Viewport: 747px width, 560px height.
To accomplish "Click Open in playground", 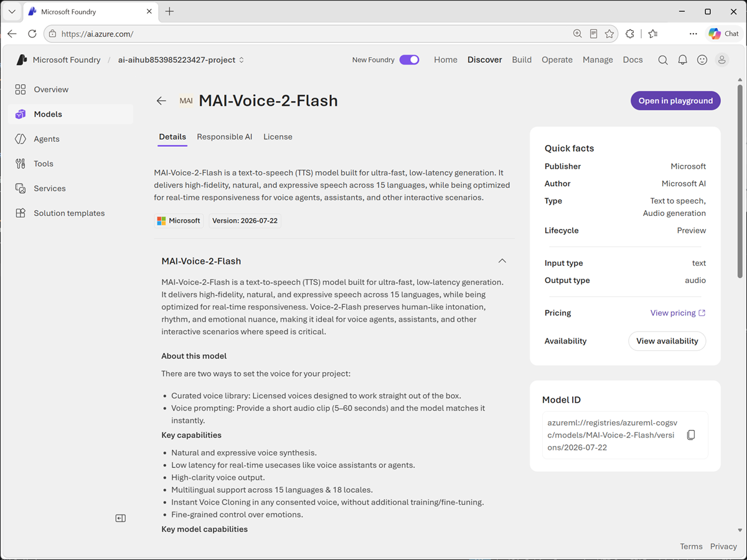I will 675,101.
